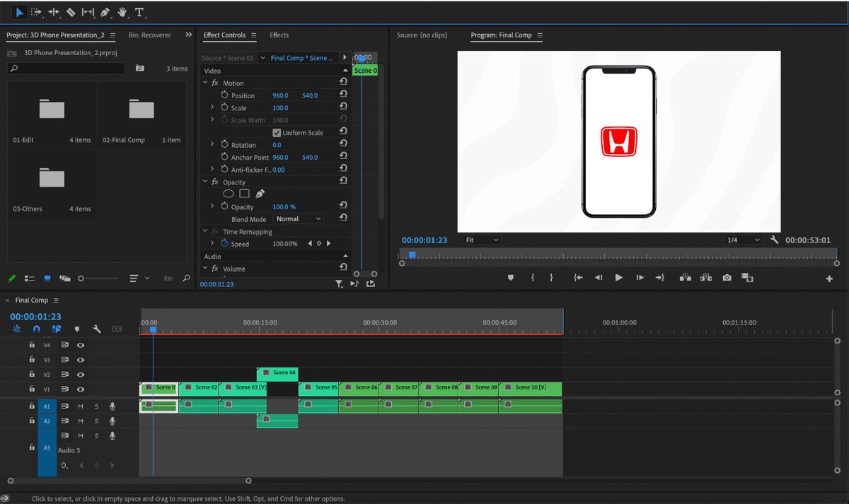Switch to Source: (no clips) tab
This screenshot has height=504, width=849.
pyautogui.click(x=423, y=35)
